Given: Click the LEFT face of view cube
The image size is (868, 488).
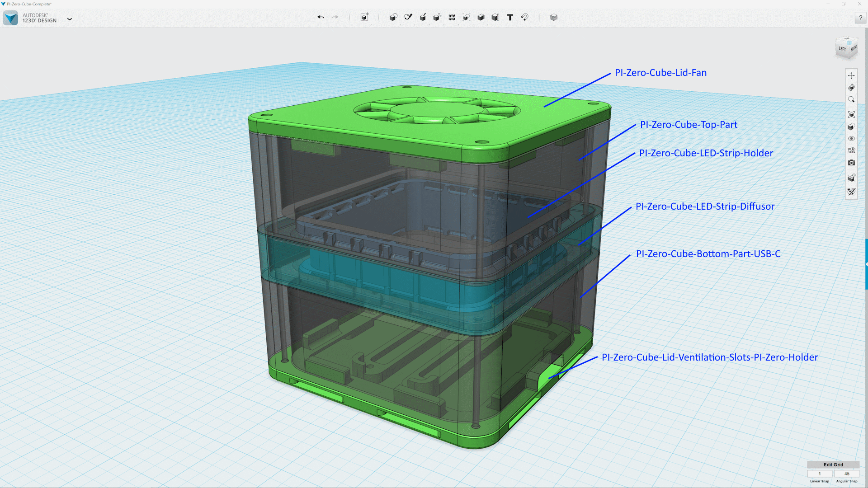Looking at the screenshot, I should pos(842,49).
